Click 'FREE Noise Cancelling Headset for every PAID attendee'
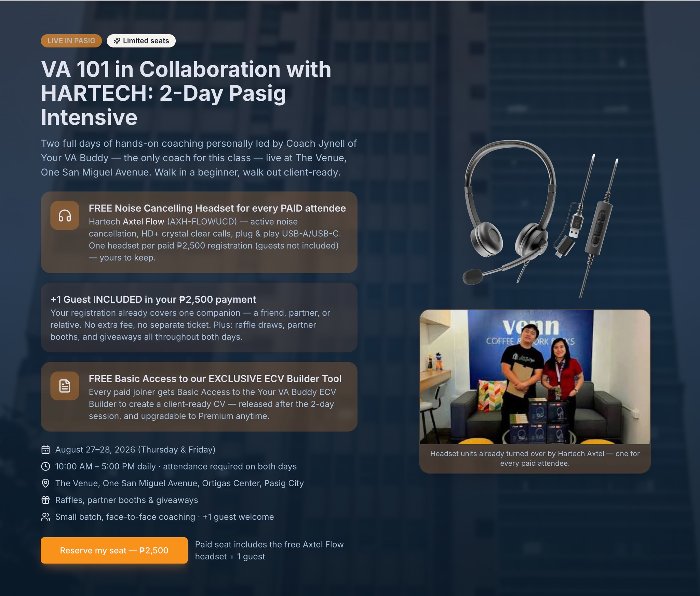The height and width of the screenshot is (596, 700). (217, 208)
